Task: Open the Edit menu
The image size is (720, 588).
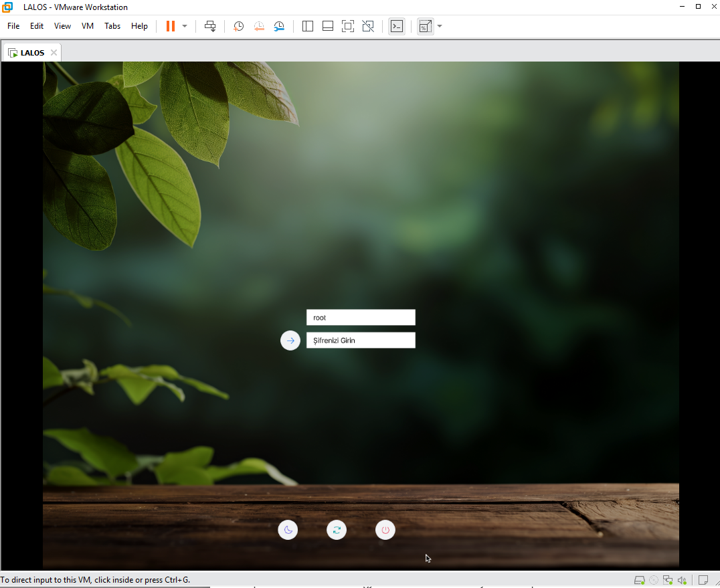Action: (x=37, y=26)
